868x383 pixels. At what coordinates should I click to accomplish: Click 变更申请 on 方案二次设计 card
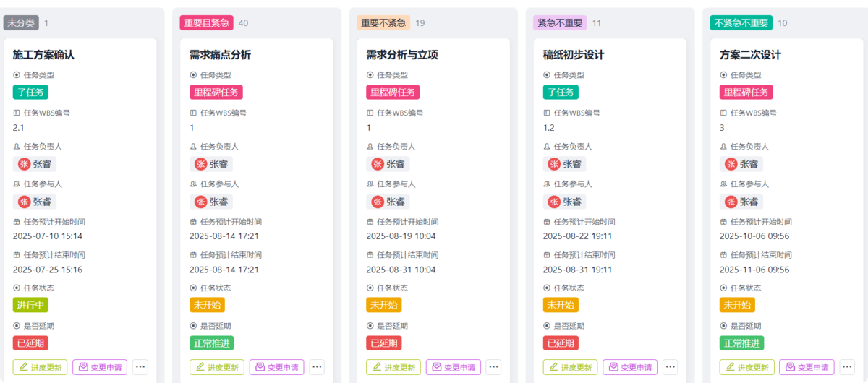(x=807, y=367)
